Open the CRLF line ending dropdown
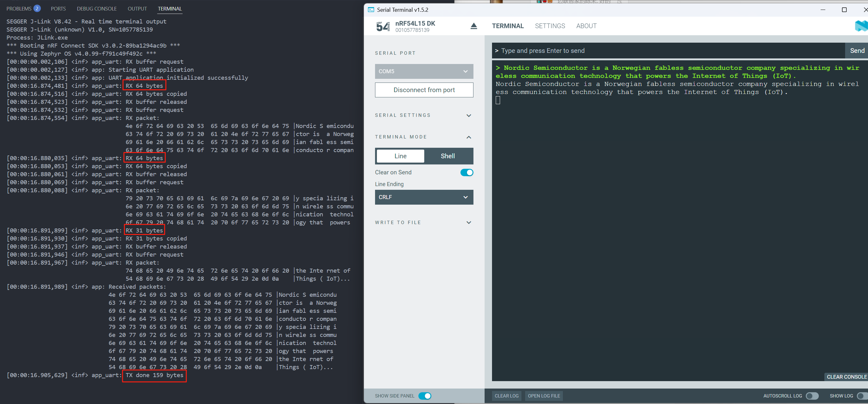This screenshot has height=404, width=868. point(424,197)
